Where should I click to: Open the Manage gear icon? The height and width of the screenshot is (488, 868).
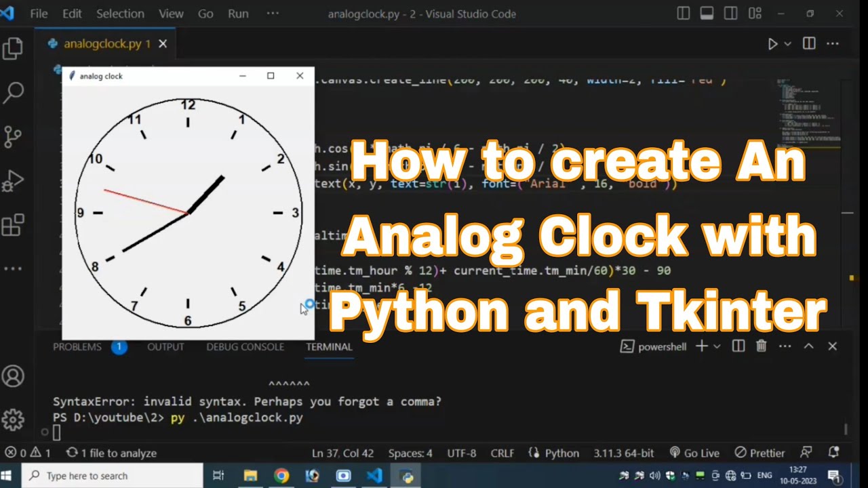tap(13, 420)
